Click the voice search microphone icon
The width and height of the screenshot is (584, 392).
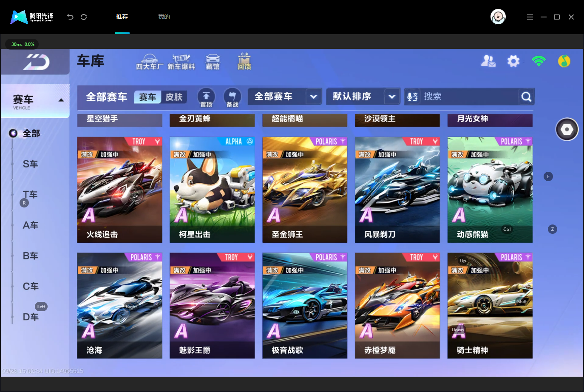pos(412,97)
